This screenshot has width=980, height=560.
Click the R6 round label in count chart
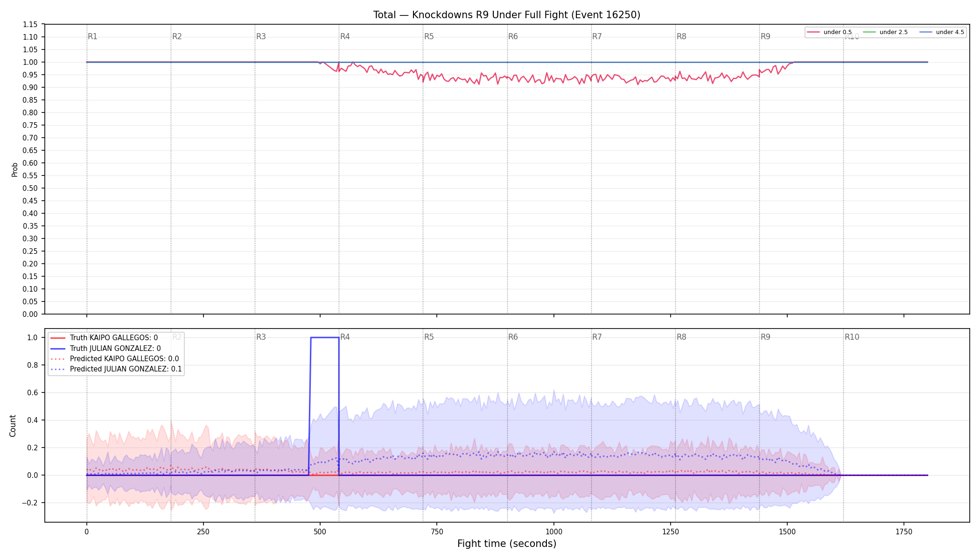point(513,337)
